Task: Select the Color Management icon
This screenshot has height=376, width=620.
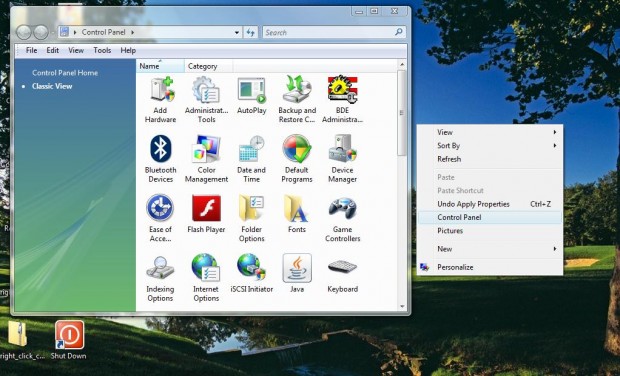Action: [x=206, y=159]
